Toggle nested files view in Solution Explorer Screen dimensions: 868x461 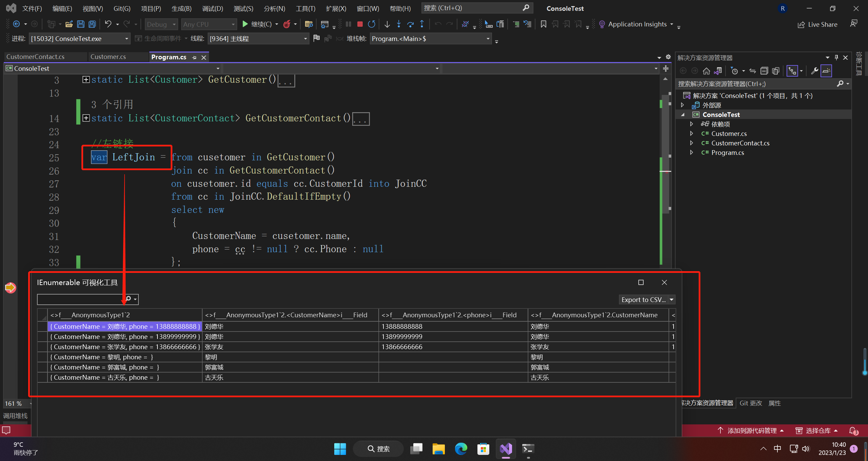792,71
